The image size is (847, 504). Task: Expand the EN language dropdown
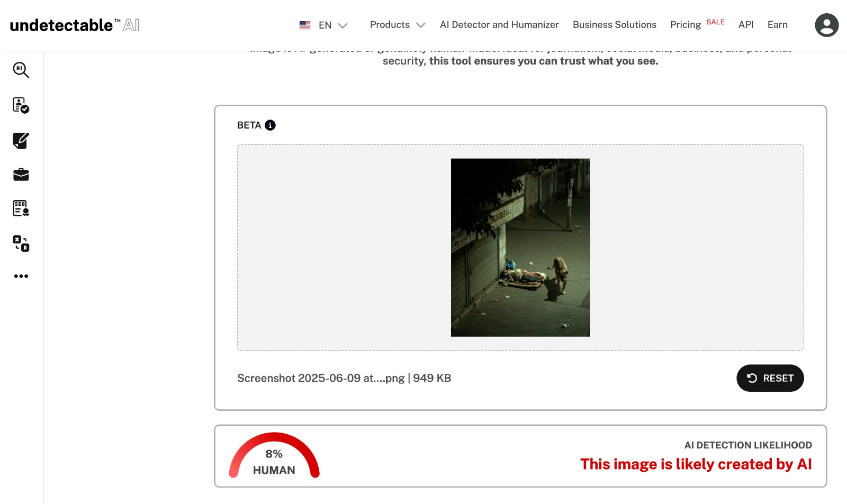(333, 25)
